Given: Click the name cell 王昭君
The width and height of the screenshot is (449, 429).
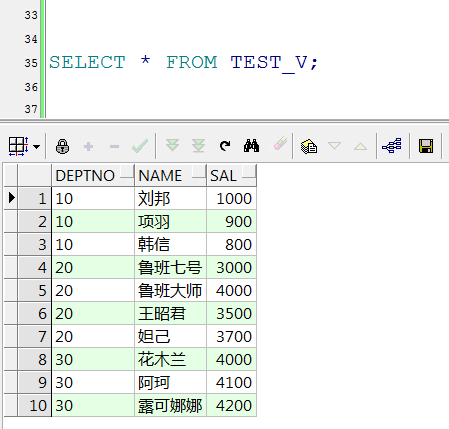Looking at the screenshot, I should point(170,313).
